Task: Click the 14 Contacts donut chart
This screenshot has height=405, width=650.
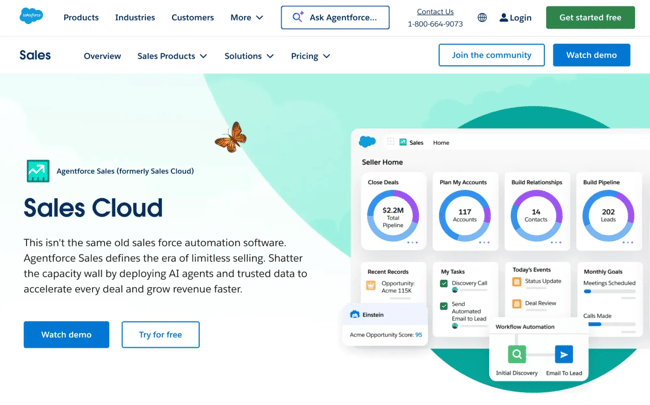Action: (536, 216)
